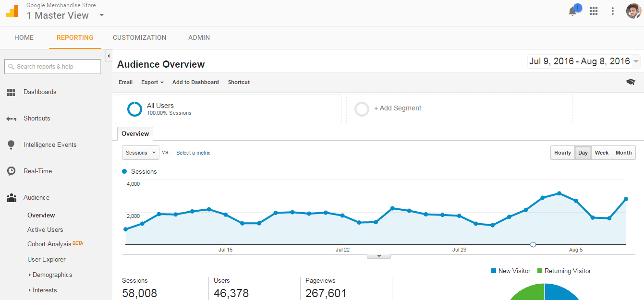Open the Sessions metric dropdown
The height and width of the screenshot is (300, 644).
coord(141,153)
